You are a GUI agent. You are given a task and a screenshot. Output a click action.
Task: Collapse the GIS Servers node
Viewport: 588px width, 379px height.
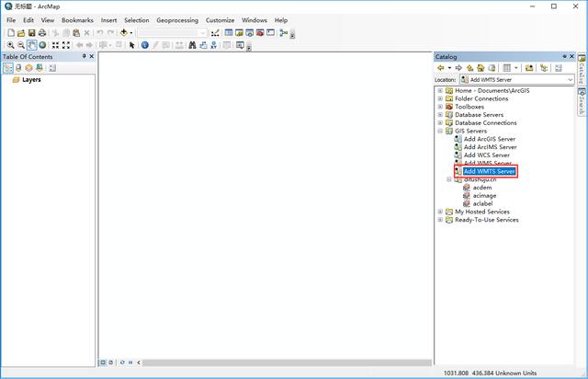point(440,132)
